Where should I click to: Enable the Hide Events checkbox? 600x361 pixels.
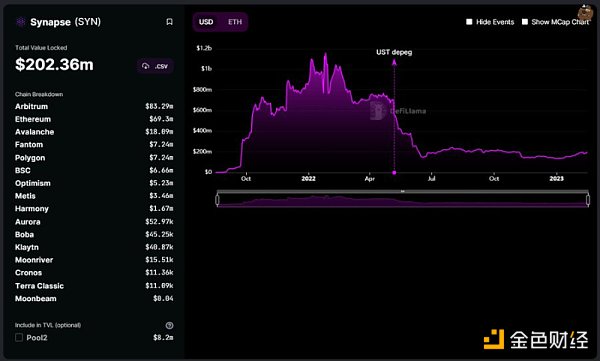(x=469, y=22)
